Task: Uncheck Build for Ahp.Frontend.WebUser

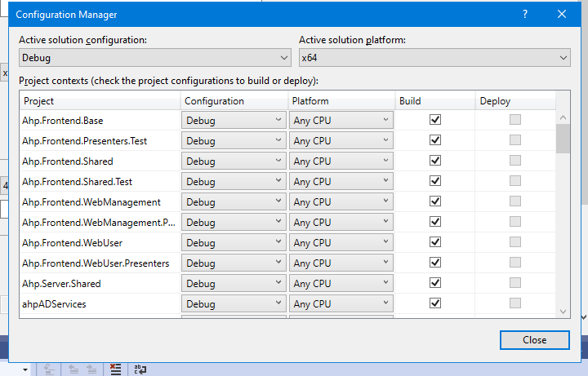Action: (x=435, y=242)
